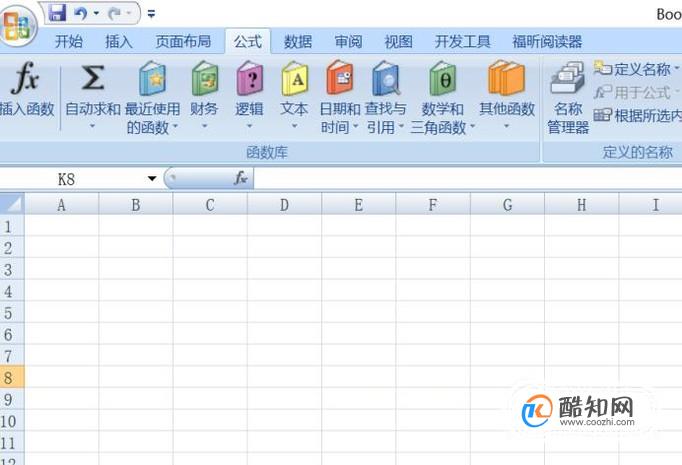This screenshot has height=465, width=682.
Task: Open the 逻辑 functions book
Action: pyautogui.click(x=250, y=78)
